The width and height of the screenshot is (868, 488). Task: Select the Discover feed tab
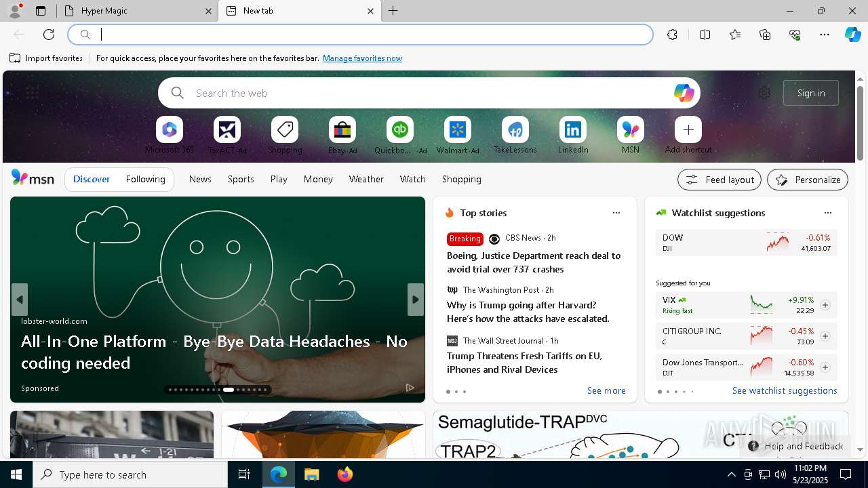pos(92,179)
